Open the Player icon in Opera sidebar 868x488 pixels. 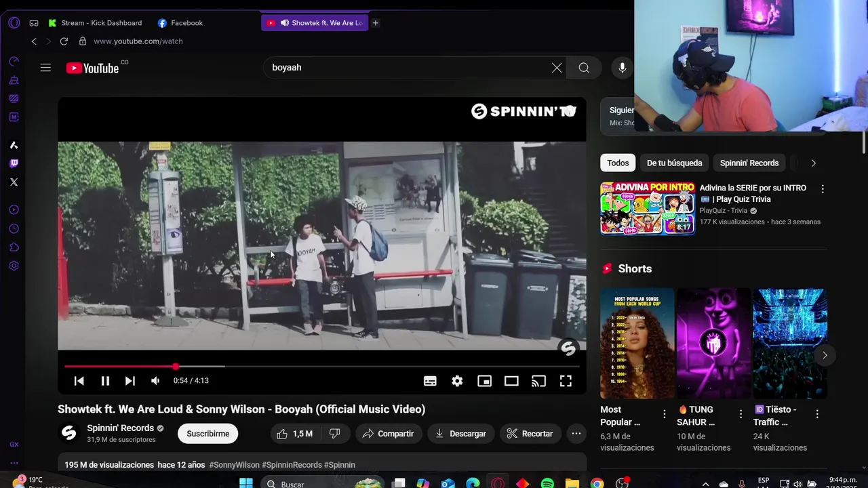click(14, 210)
